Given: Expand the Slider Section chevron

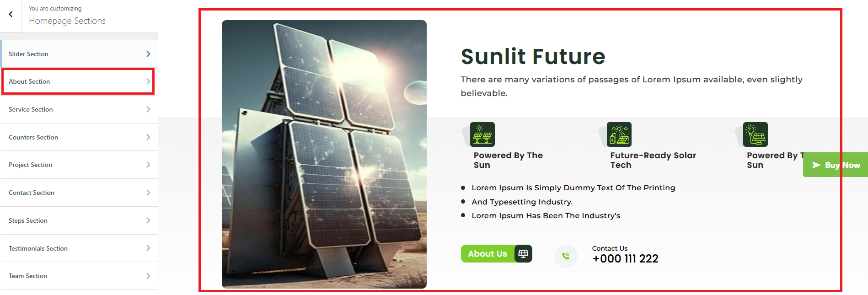Looking at the screenshot, I should 148,54.
